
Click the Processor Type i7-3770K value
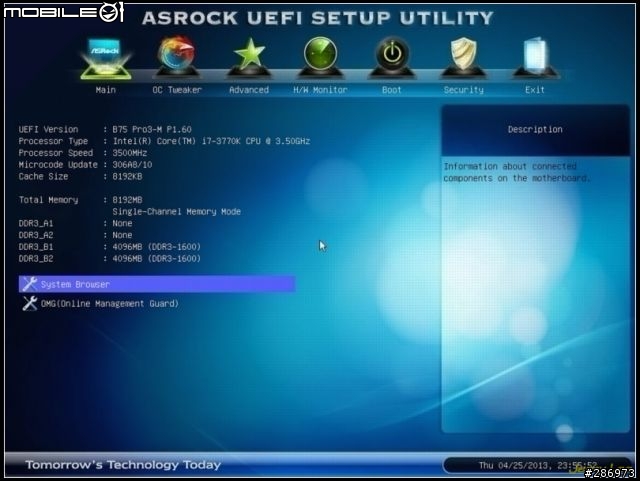point(211,141)
